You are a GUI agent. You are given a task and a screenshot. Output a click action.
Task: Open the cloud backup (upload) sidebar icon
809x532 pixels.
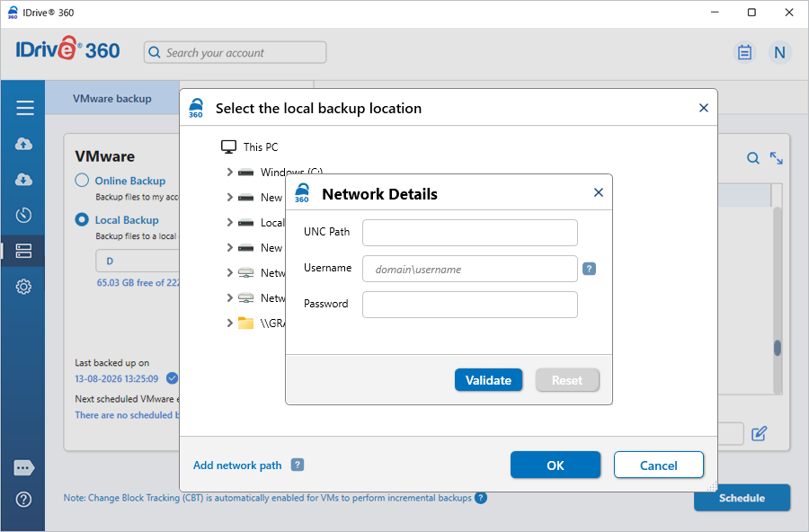coord(23,144)
